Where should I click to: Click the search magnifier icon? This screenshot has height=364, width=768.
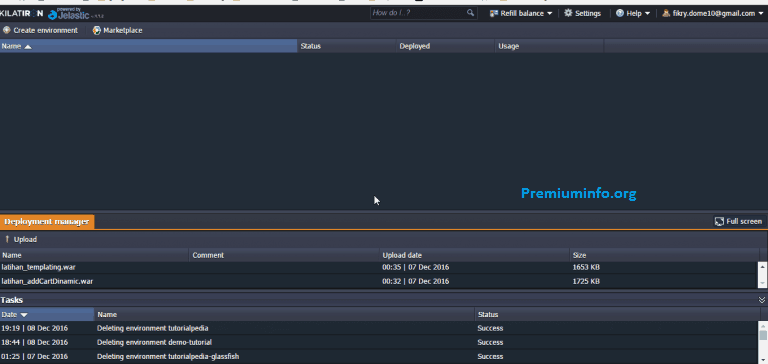coord(470,13)
